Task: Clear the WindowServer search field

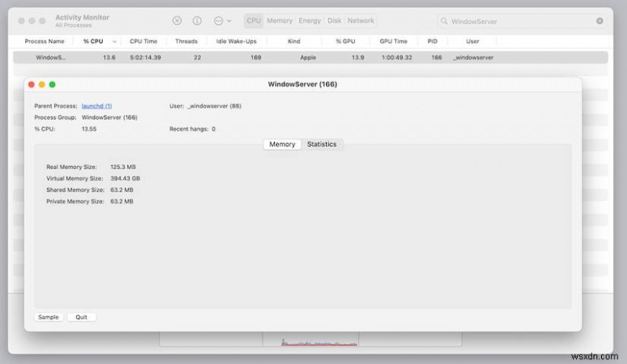Action: [x=600, y=21]
